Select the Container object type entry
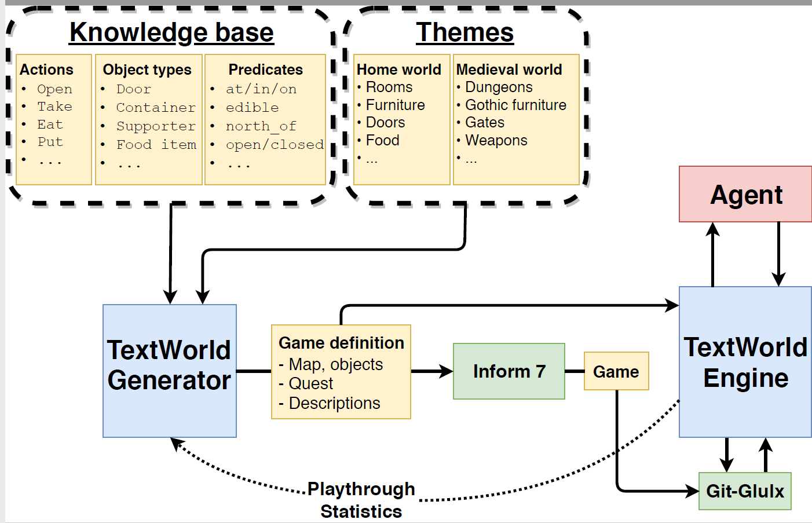This screenshot has height=523, width=812. [x=156, y=108]
